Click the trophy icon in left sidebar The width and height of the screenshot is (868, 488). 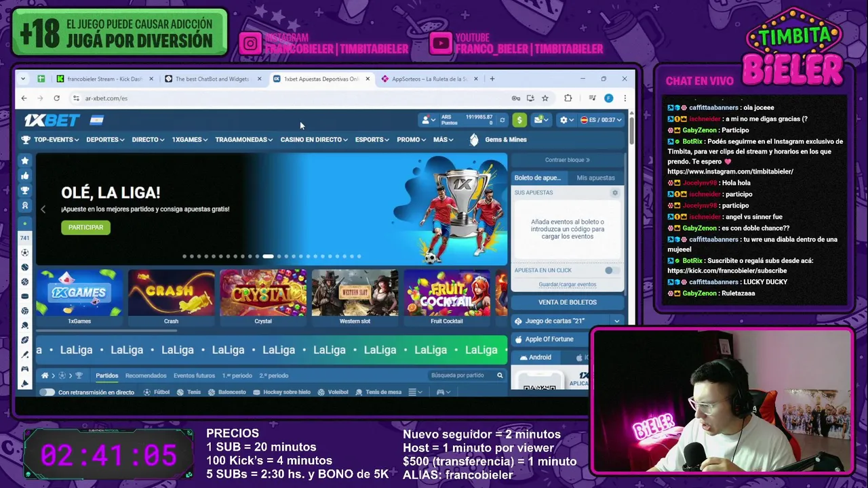(25, 190)
